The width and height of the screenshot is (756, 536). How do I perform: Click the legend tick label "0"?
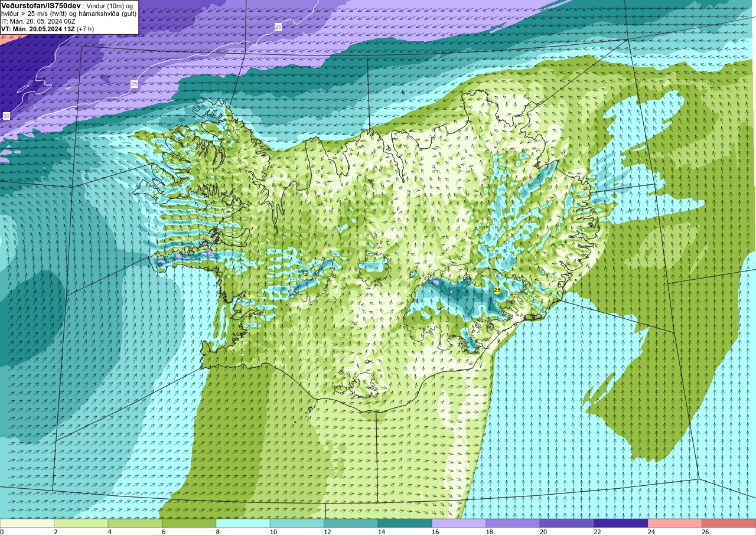point(2,532)
